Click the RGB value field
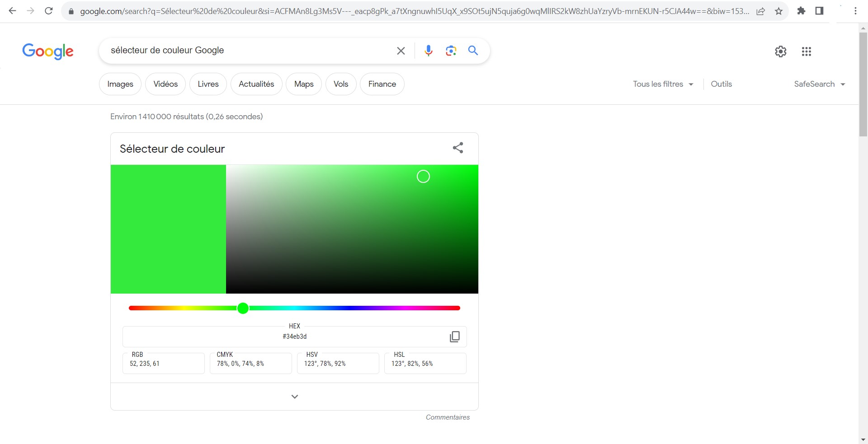This screenshot has width=868, height=444. pos(163,364)
